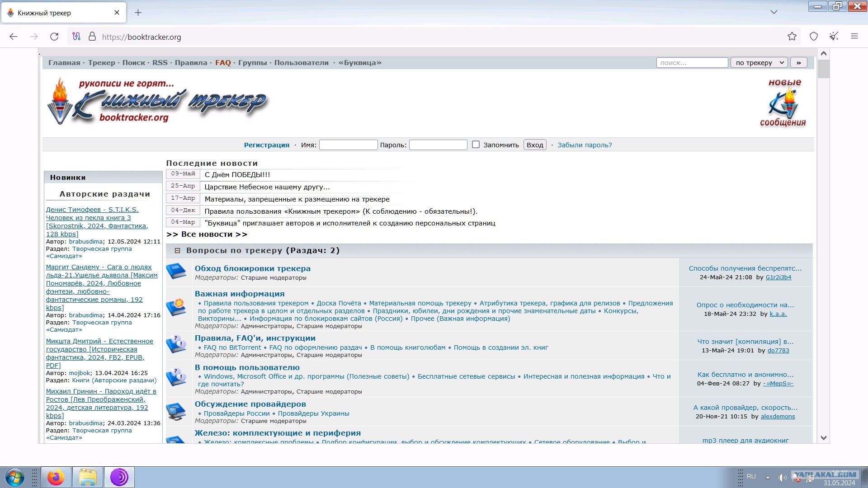The image size is (868, 488).
Task: Click the Забыли пароль? link
Action: 585,145
